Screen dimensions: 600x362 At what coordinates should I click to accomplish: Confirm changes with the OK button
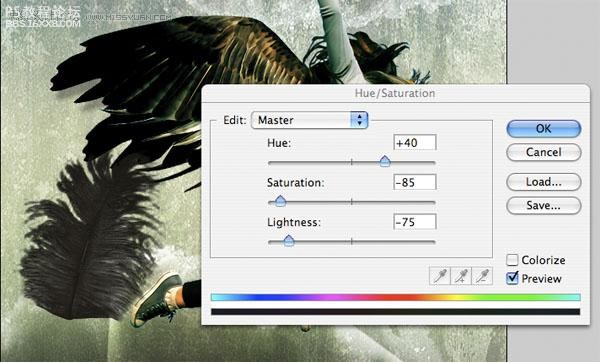click(544, 129)
